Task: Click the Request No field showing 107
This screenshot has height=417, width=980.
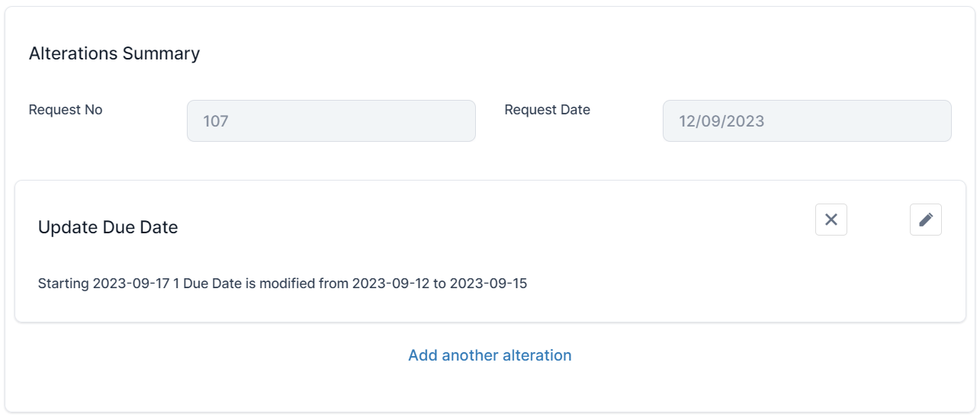Action: click(331, 120)
